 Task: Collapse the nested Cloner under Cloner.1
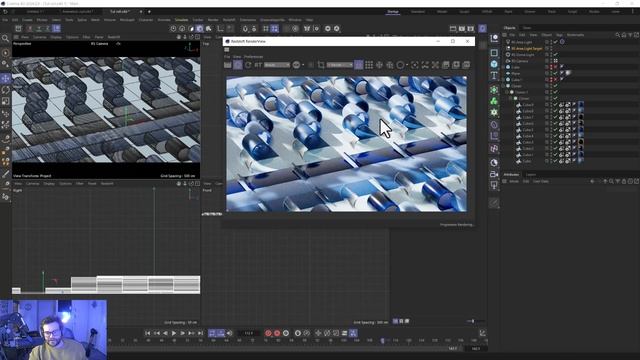(511, 98)
